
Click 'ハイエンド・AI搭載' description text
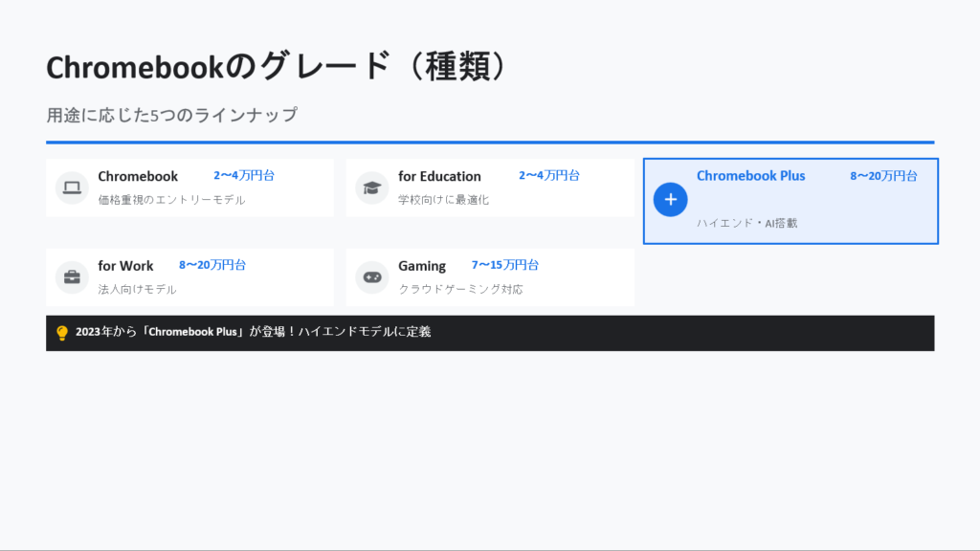click(746, 223)
